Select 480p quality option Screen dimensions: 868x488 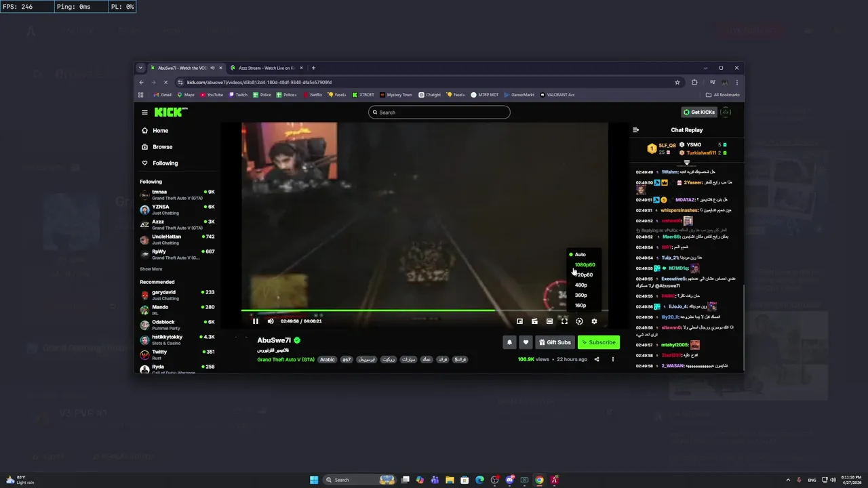point(581,285)
